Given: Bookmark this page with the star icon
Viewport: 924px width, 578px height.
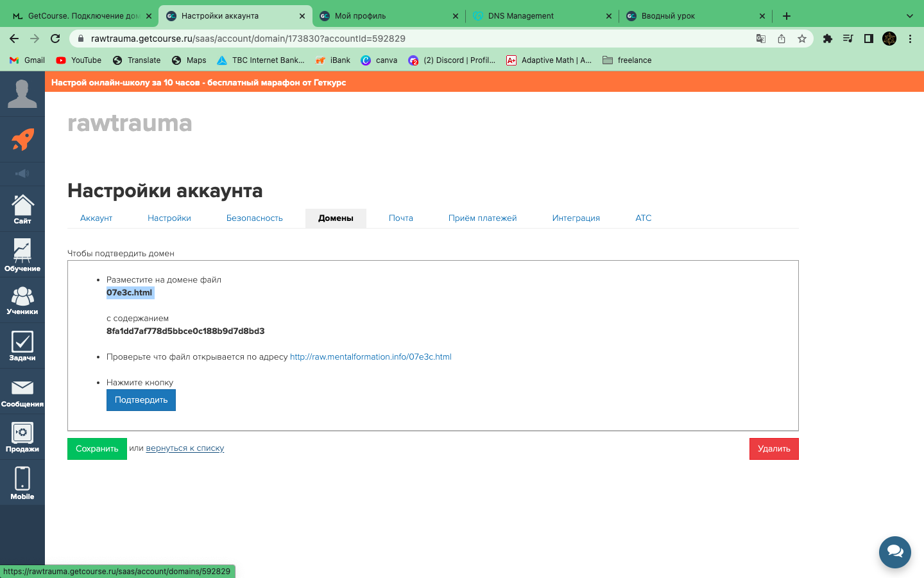Looking at the screenshot, I should pyautogui.click(x=802, y=39).
